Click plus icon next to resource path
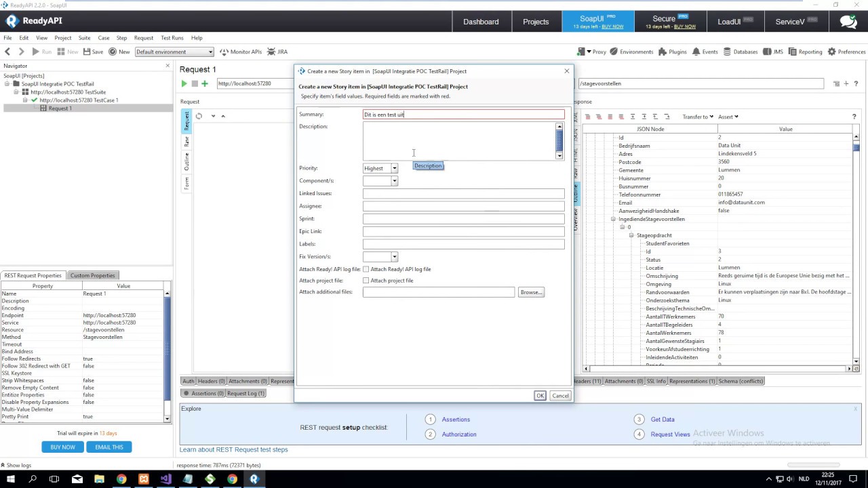Image resolution: width=868 pixels, height=488 pixels. point(846,83)
